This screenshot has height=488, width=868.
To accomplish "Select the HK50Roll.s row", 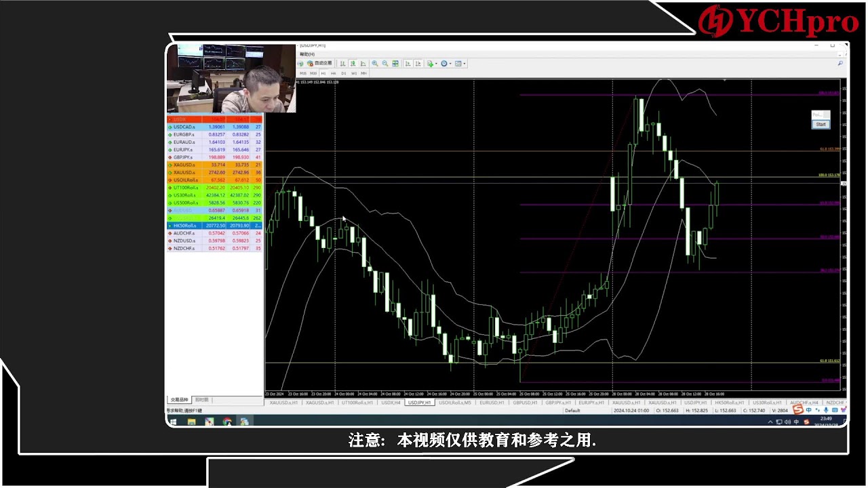I will 214,225.
